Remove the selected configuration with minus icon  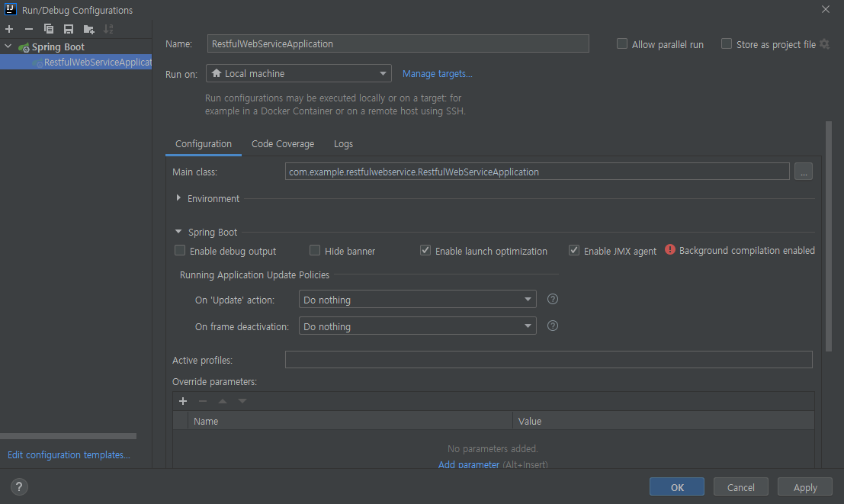[x=29, y=29]
